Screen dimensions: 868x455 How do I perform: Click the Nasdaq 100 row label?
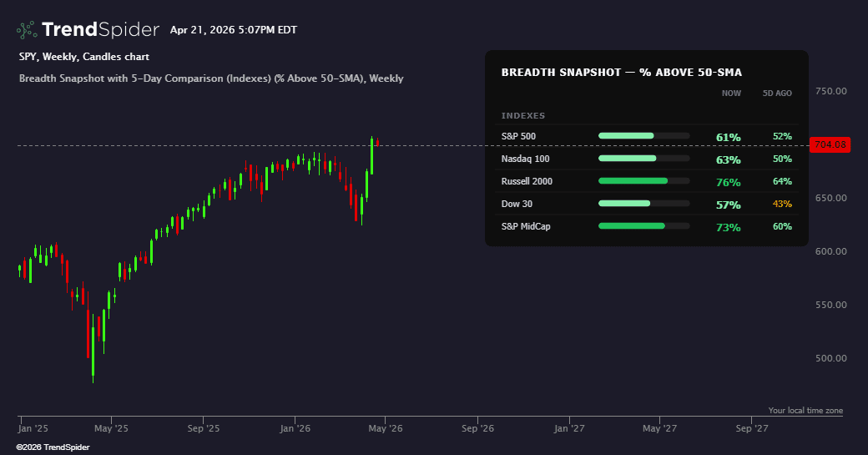tap(525, 159)
